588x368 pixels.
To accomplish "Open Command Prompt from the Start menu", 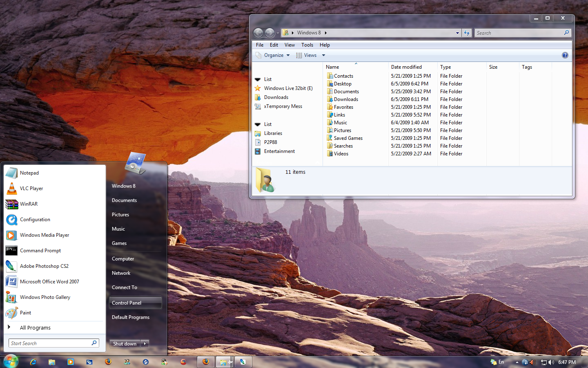I will (x=40, y=250).
